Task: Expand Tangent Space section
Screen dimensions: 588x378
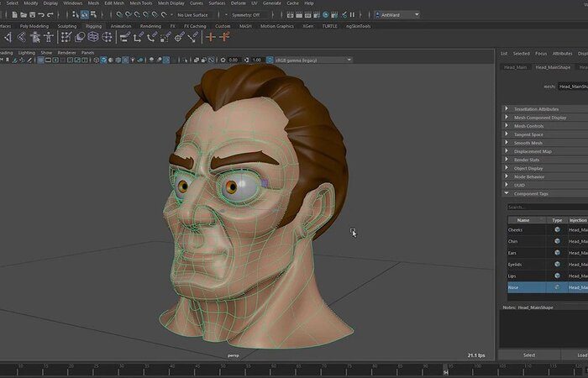Action: click(507, 134)
